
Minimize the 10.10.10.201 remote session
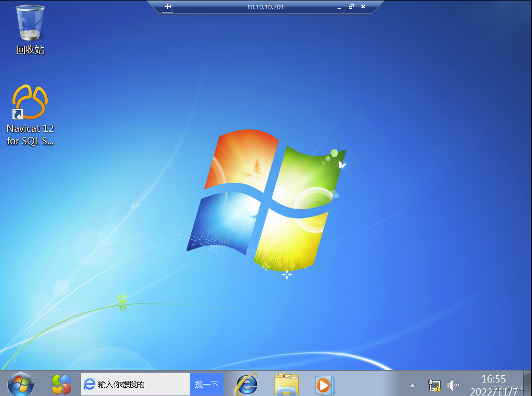point(339,7)
